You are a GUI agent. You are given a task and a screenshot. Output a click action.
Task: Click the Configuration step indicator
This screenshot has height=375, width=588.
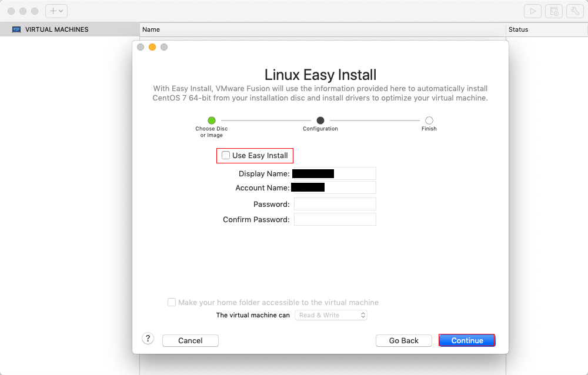pyautogui.click(x=320, y=120)
